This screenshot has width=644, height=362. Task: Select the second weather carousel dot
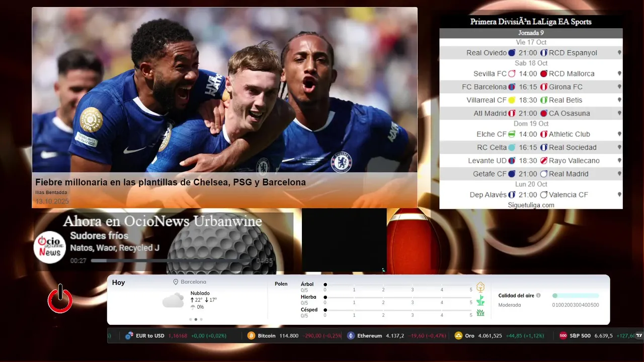pyautogui.click(x=196, y=319)
